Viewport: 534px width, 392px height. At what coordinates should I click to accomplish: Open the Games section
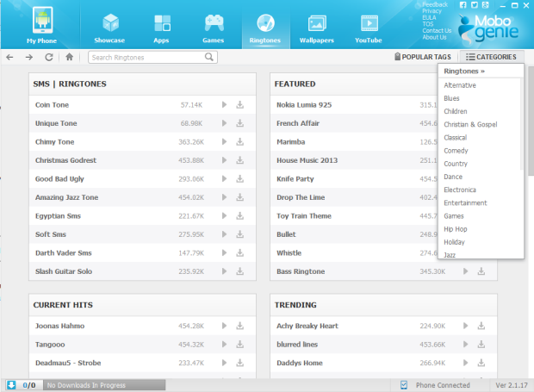click(214, 28)
